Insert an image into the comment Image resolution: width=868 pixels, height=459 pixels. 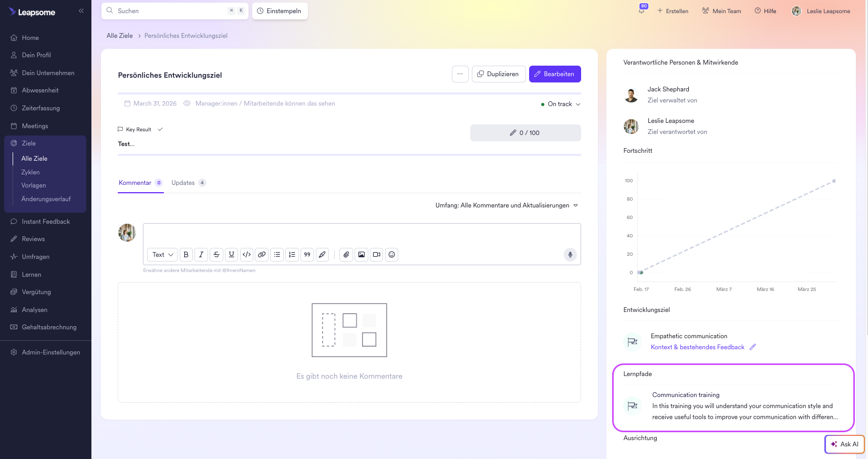[361, 255]
